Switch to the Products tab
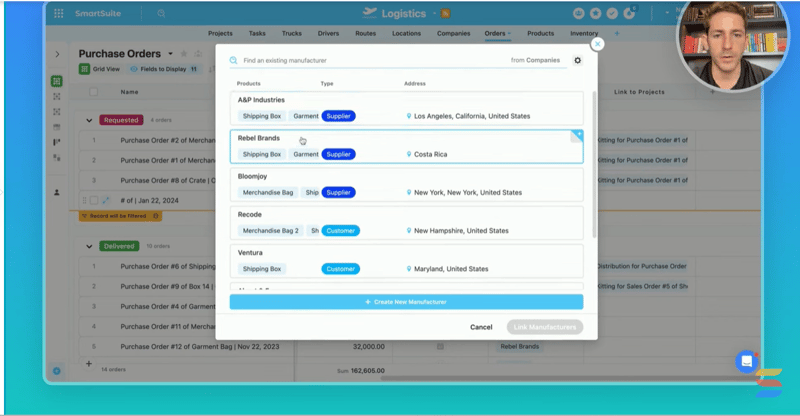Screen dimensions: 800x416 click(x=541, y=34)
